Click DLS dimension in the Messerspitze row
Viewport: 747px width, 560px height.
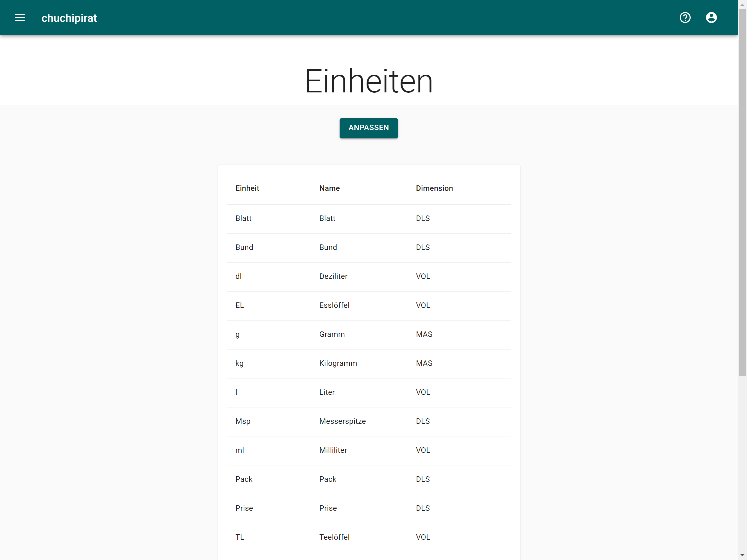point(423,421)
